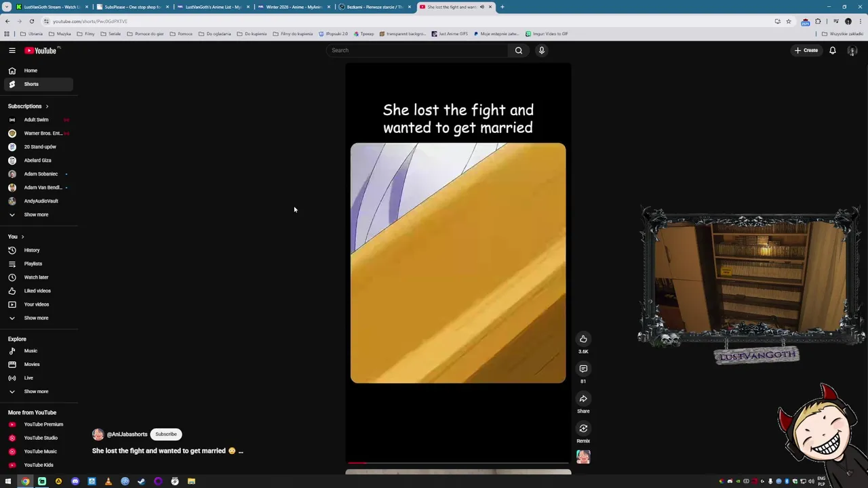Screen dimensions: 868x488
Task: Open Watch later list
Action: tap(37, 277)
